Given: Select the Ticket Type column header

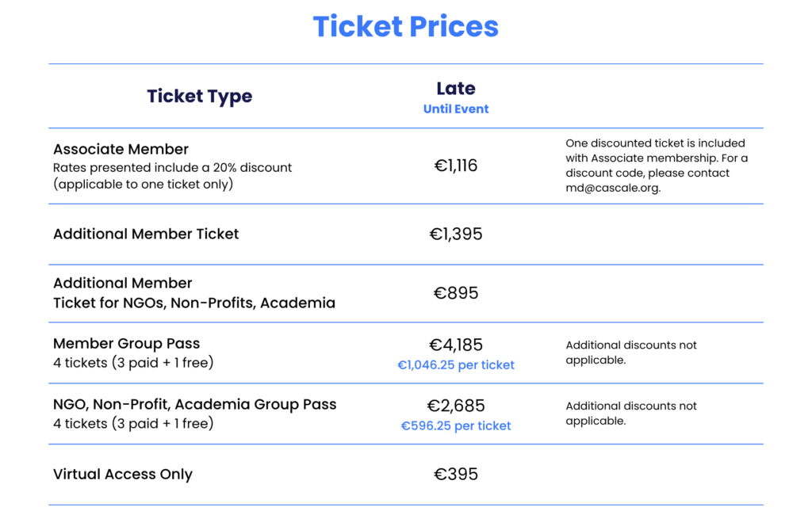Looking at the screenshot, I should click(199, 97).
